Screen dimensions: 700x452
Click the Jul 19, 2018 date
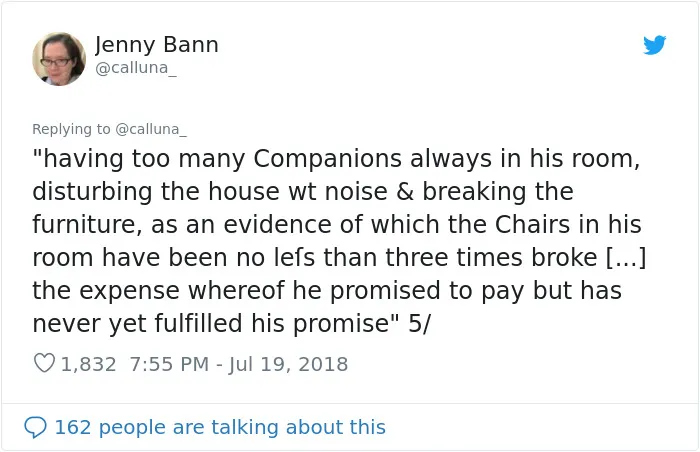(288, 364)
